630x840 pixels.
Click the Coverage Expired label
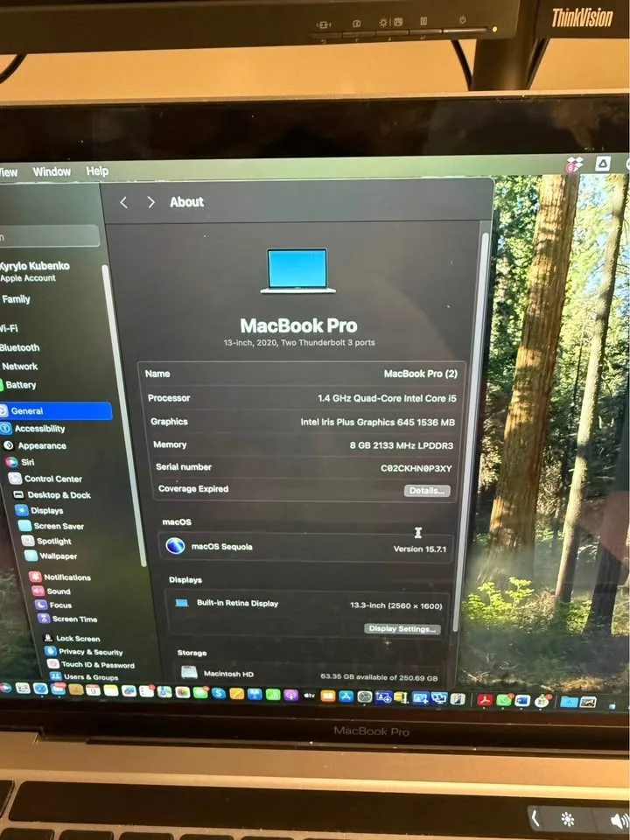[x=193, y=488]
